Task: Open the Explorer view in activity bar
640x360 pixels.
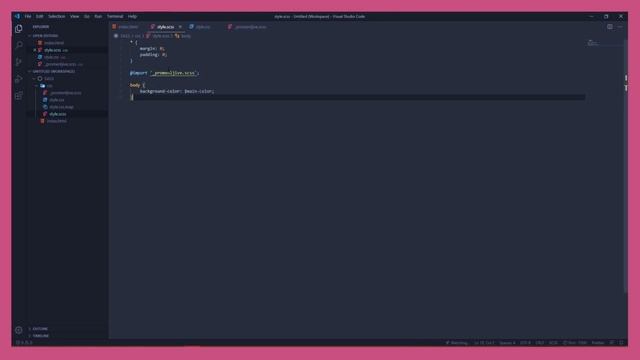Action: [x=19, y=29]
